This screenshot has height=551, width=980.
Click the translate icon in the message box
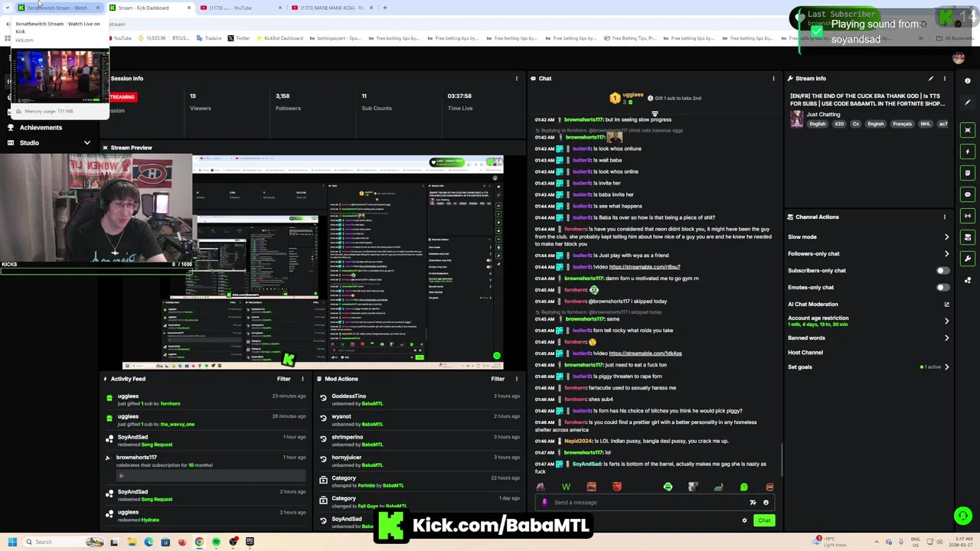coord(753,503)
